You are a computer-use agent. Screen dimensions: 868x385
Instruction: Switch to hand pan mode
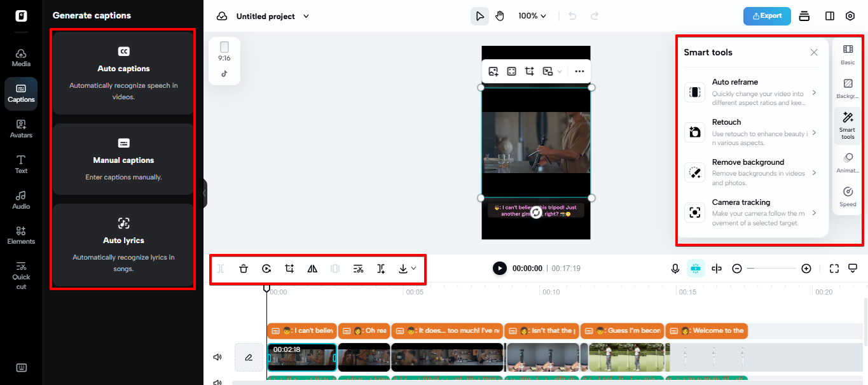click(500, 15)
